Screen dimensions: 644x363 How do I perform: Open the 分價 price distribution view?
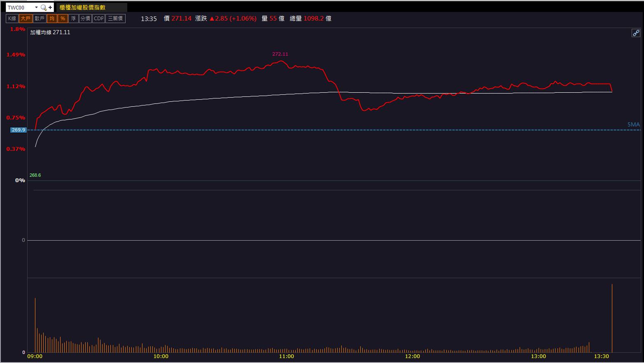coord(85,18)
